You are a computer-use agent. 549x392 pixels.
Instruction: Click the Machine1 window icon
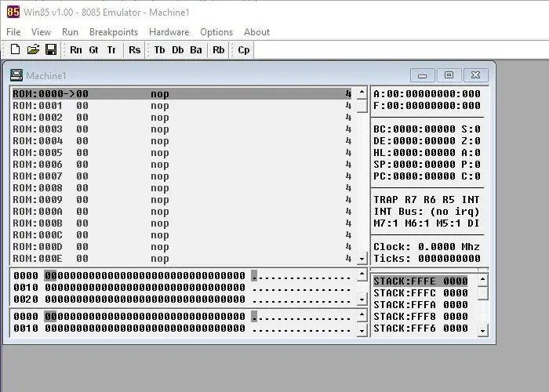[16, 75]
